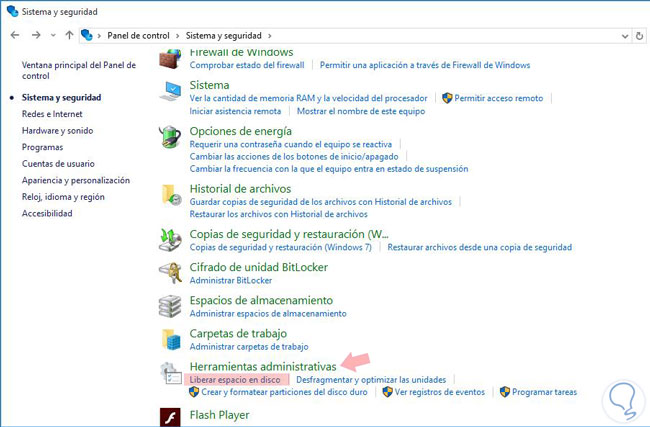Click Comprobar estado del firewall

(247, 65)
